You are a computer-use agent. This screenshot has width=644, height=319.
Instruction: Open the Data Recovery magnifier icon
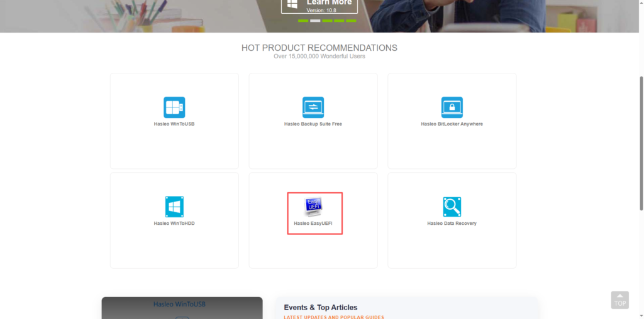(452, 207)
